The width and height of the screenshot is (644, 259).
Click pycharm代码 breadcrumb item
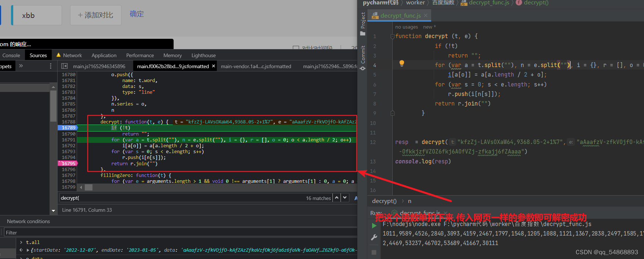click(x=381, y=3)
